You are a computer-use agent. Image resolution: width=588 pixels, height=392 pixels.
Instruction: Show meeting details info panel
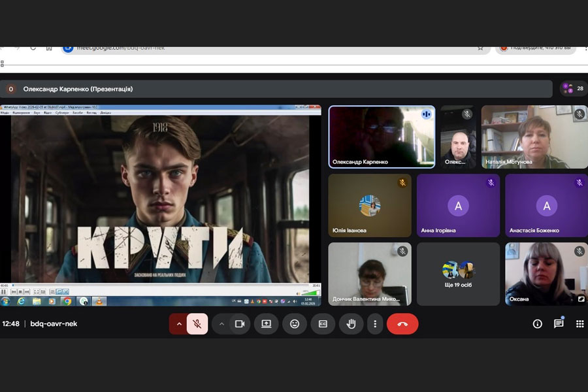(538, 324)
